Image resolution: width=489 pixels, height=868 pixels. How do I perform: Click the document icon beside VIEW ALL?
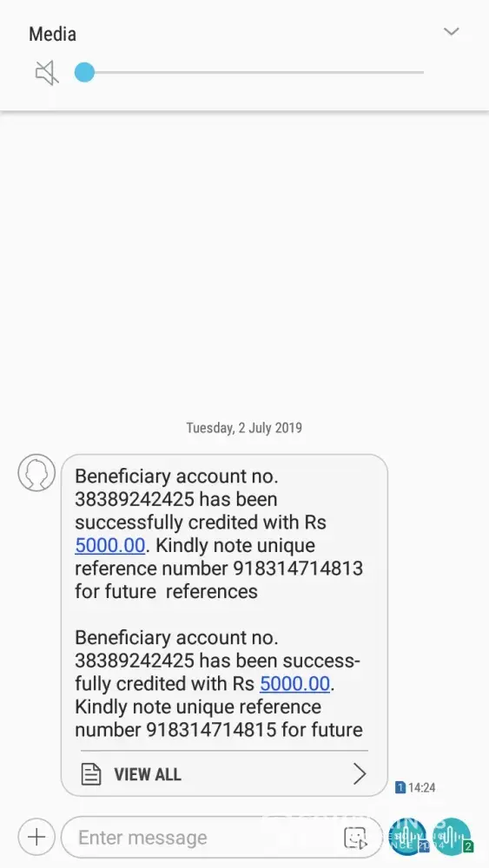click(91, 774)
